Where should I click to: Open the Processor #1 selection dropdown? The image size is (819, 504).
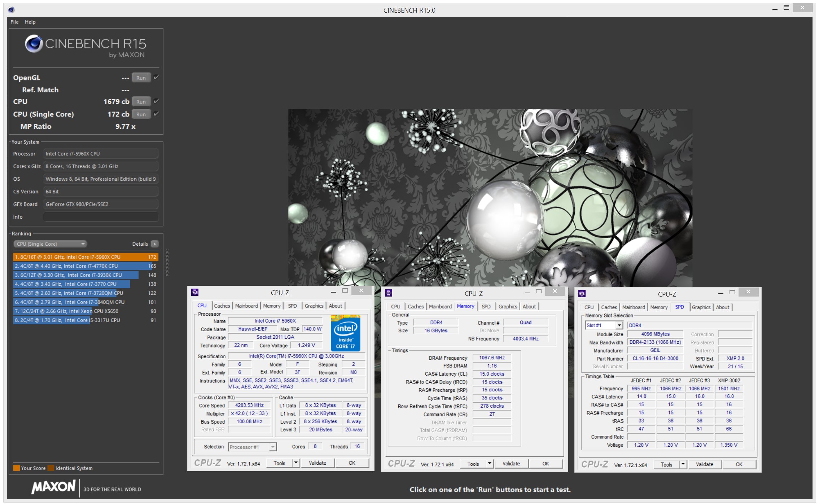click(252, 447)
